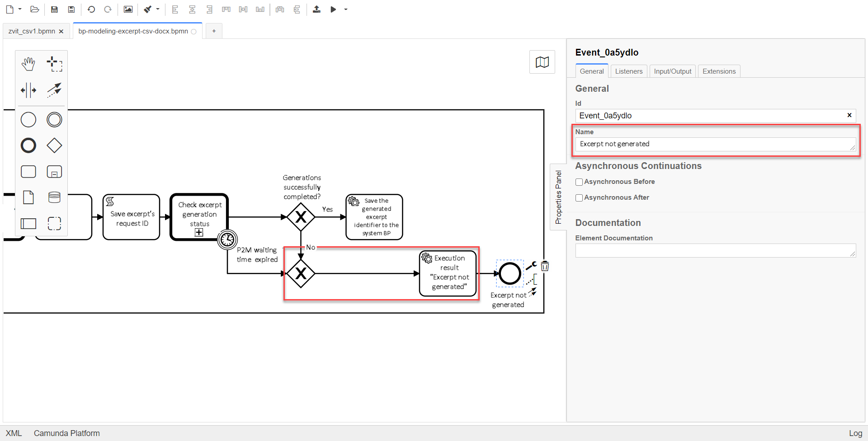Viewport: 868px width, 441px height.
Task: Close the zvit_csv1.bpmn tab
Action: tap(61, 32)
